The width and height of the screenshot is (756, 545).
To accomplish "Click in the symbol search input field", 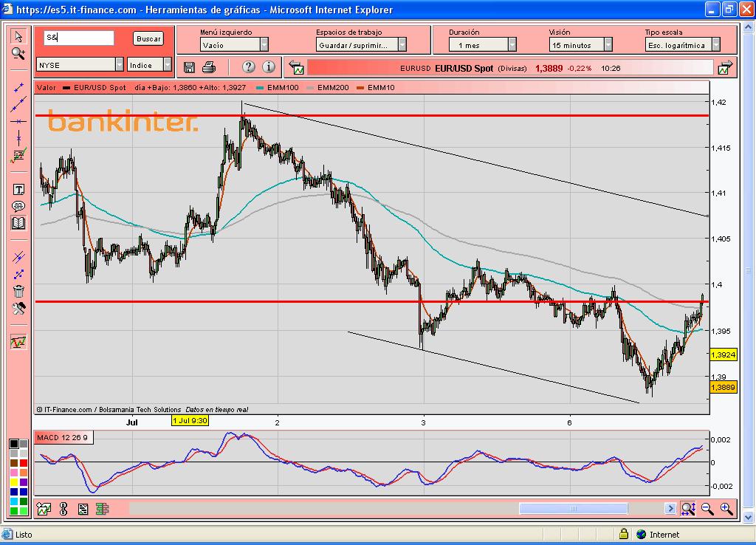I will [79, 38].
